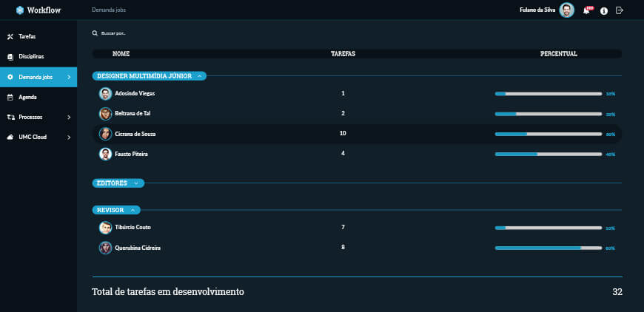Image resolution: width=644 pixels, height=312 pixels.
Task: Select Cicrana de Souza's name
Action: tap(135, 134)
